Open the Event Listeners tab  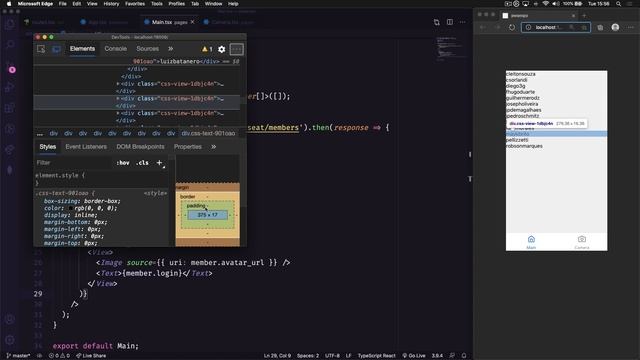(x=86, y=147)
